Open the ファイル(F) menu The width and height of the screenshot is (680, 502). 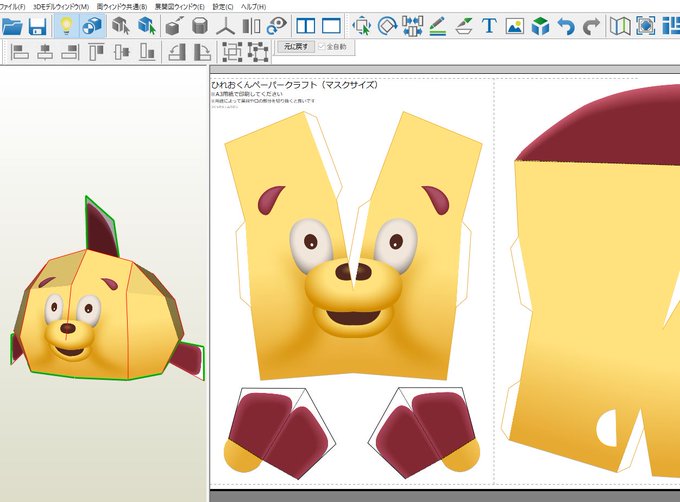pos(12,7)
